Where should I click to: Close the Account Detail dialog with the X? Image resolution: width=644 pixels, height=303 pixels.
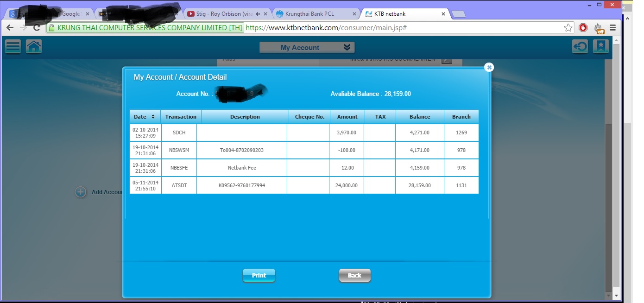489,67
